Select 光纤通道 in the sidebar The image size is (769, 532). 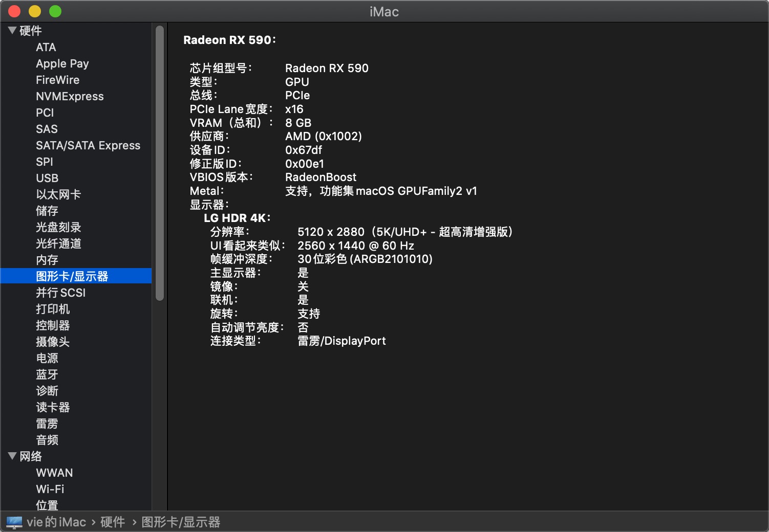click(58, 243)
